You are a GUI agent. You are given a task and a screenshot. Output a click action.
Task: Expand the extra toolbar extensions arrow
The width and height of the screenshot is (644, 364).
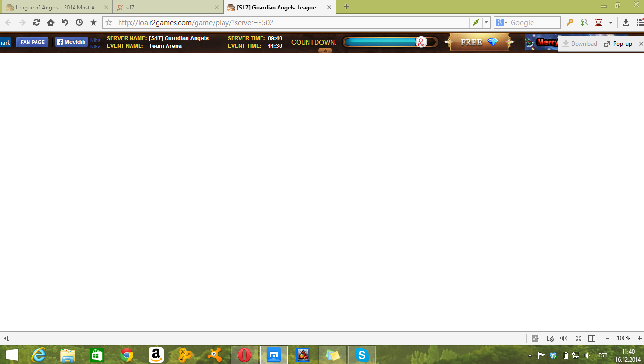(x=611, y=22)
